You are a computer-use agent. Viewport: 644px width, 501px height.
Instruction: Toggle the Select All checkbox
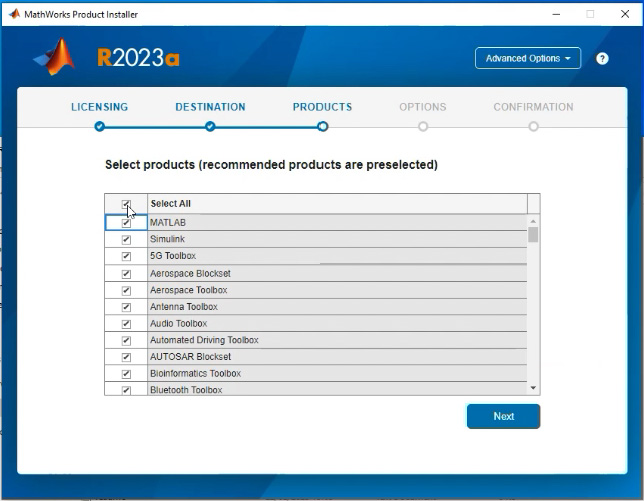pyautogui.click(x=126, y=204)
